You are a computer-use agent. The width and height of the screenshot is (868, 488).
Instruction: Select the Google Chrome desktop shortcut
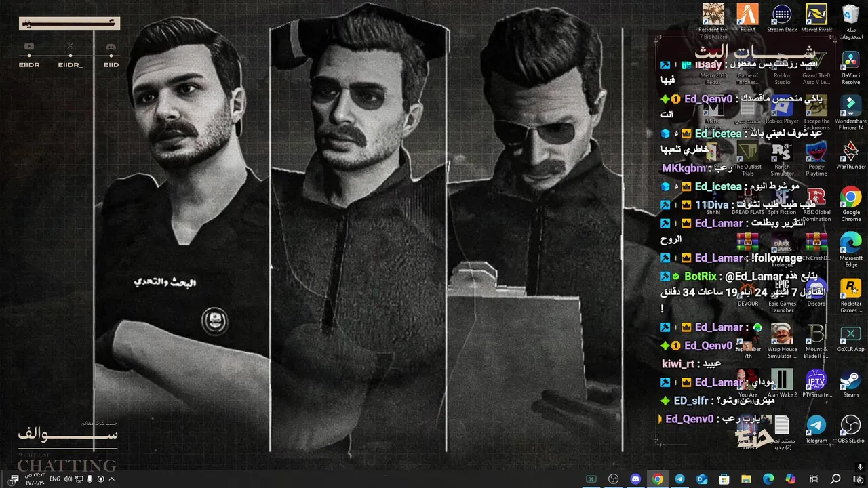[x=851, y=204]
